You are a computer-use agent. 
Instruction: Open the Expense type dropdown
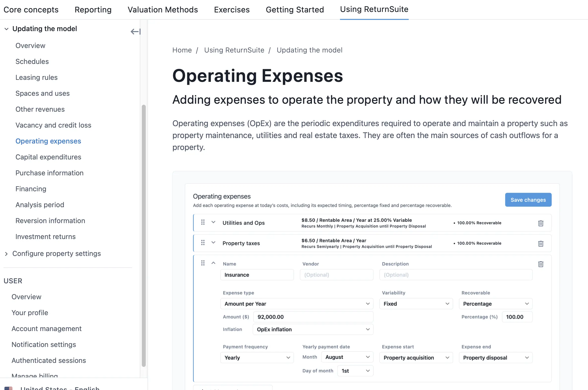tap(297, 304)
